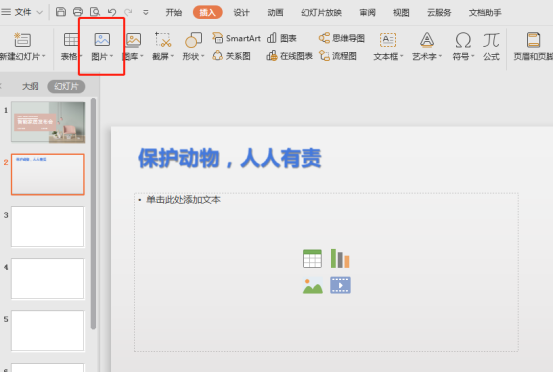Expand the 符号 dropdown arrow
This screenshot has width=554, height=373.
tap(472, 57)
